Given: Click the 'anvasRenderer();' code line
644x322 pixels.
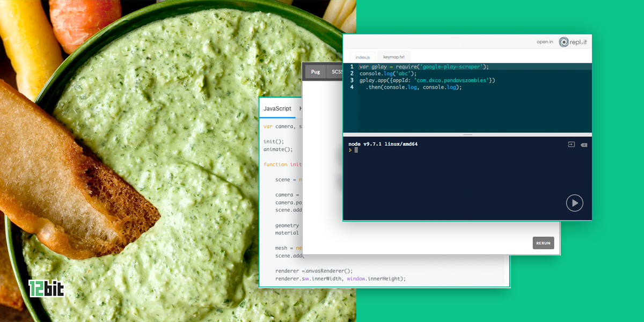Looking at the screenshot, I should point(314,271).
